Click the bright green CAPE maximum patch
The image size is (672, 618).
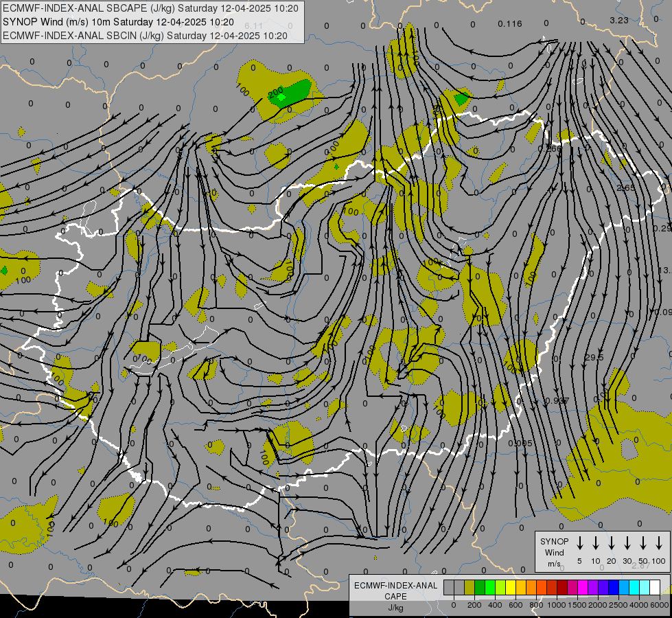[281, 98]
